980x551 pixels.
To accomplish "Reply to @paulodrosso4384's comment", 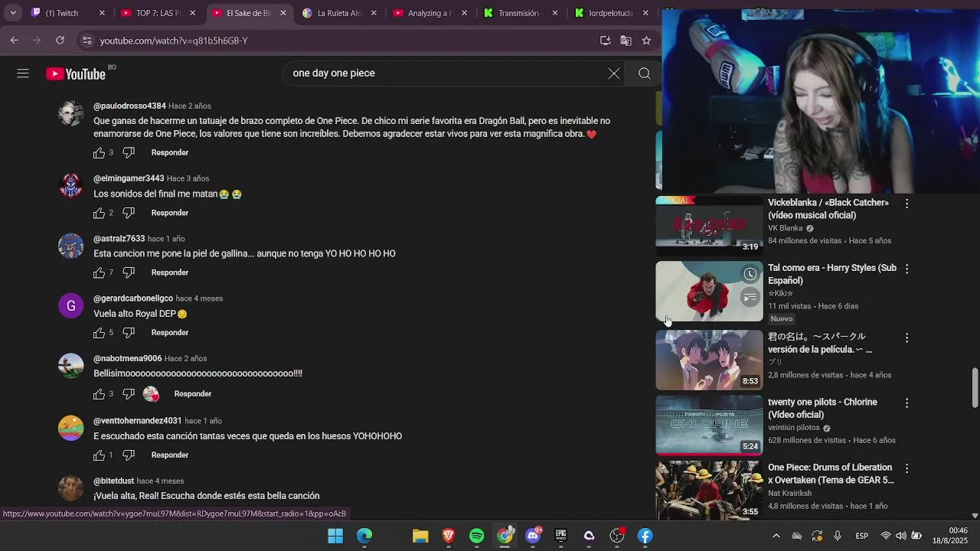I will 170,152.
